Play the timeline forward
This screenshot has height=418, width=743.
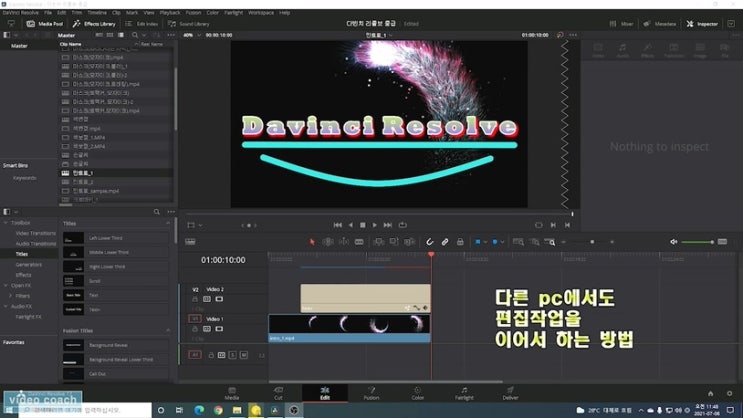pos(375,225)
